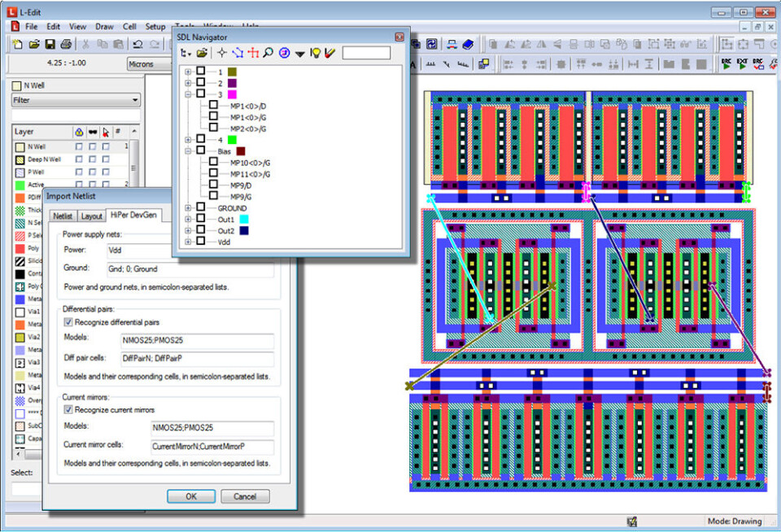Click OK in Import Netlist dialog
781x532 pixels.
click(191, 496)
